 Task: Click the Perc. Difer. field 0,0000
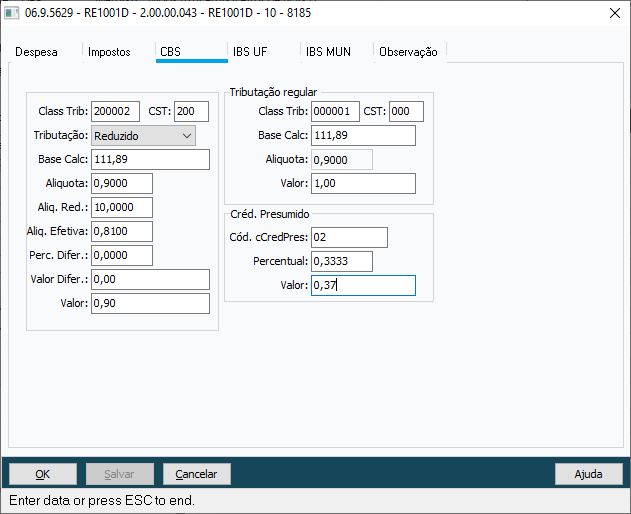[x=122, y=256]
